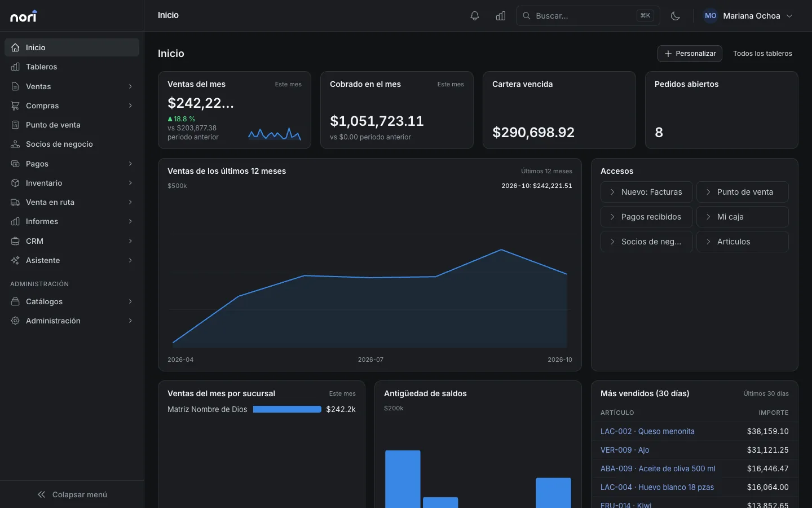Screen dimensions: 812x508
Task: Open the Mi caja shortcut
Action: tap(743, 217)
